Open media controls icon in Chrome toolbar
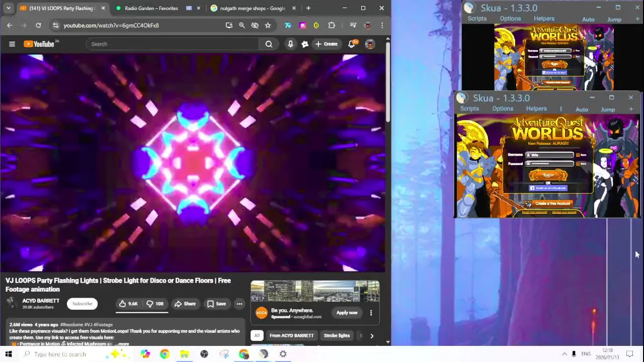Image resolution: width=644 pixels, height=362 pixels. click(x=353, y=25)
